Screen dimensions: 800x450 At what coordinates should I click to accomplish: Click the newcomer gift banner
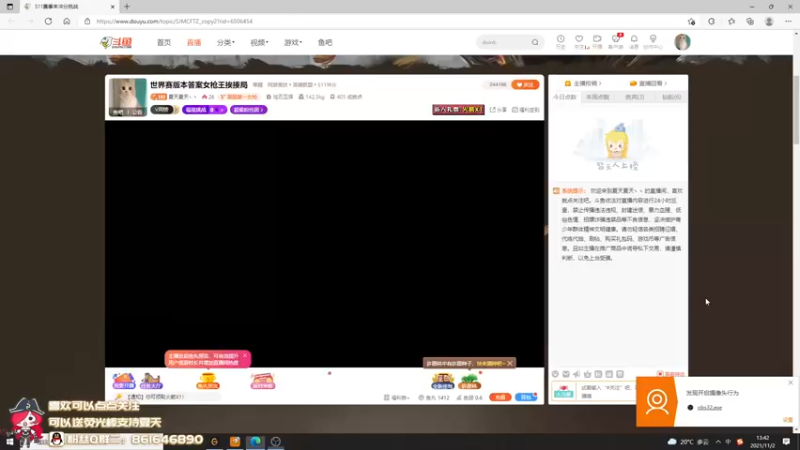pyautogui.click(x=458, y=110)
